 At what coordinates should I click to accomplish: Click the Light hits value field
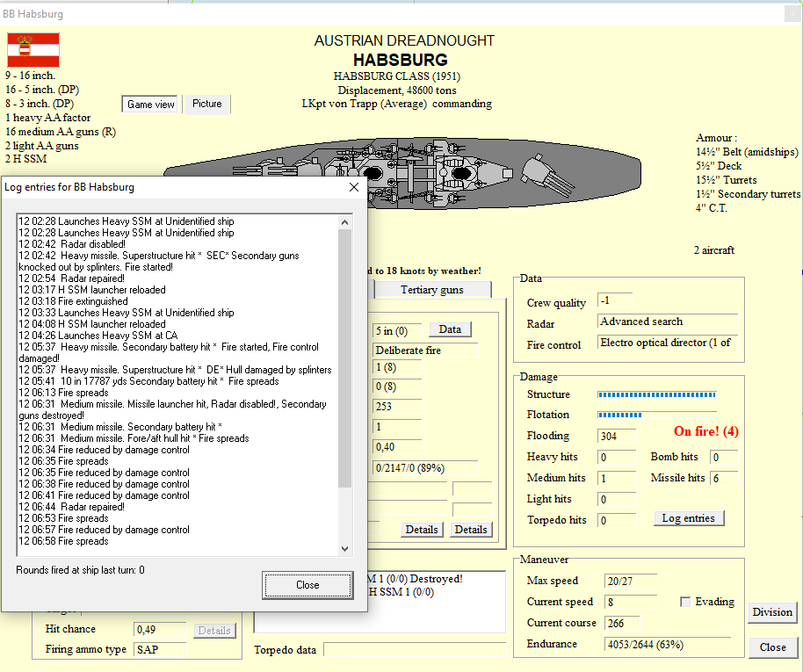click(617, 500)
